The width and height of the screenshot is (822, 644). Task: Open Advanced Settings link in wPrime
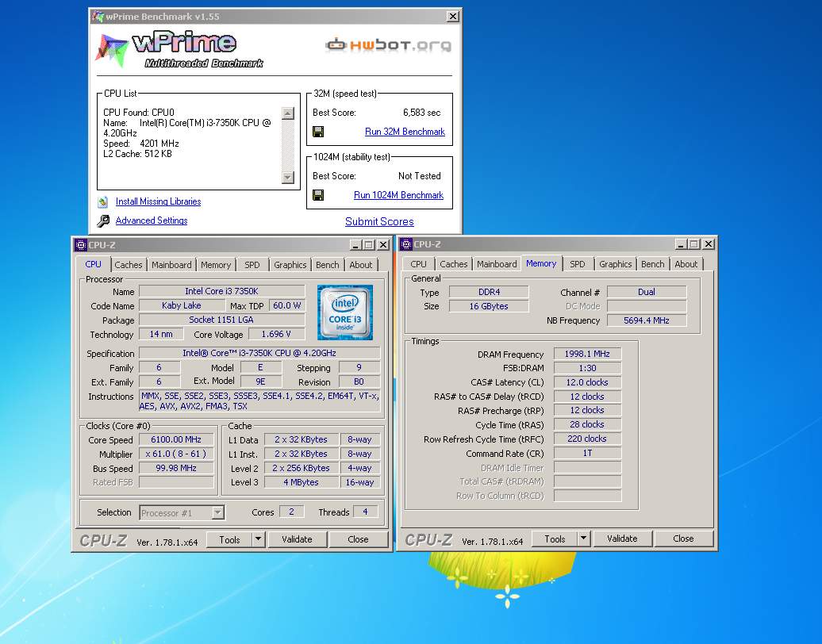[152, 220]
